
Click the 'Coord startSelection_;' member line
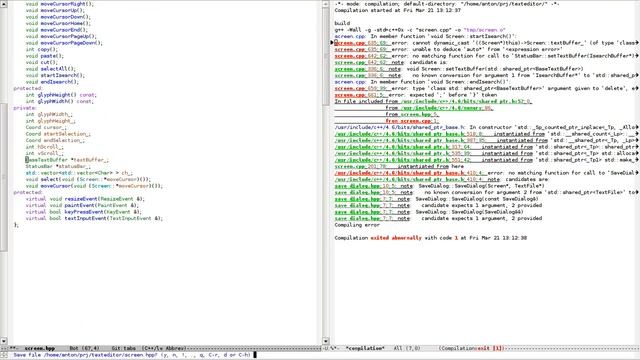coord(58,134)
